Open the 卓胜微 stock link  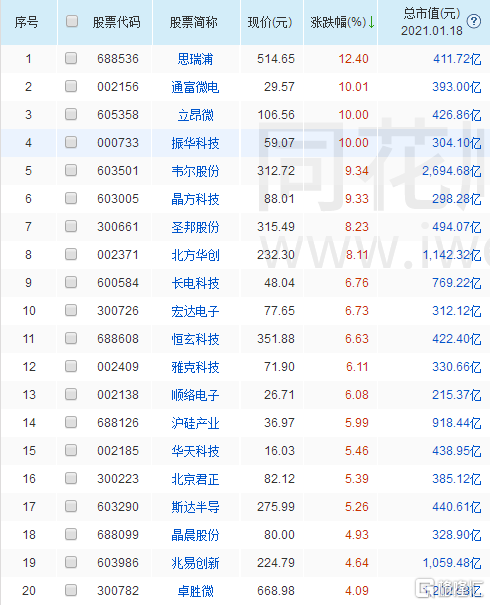[195, 591]
